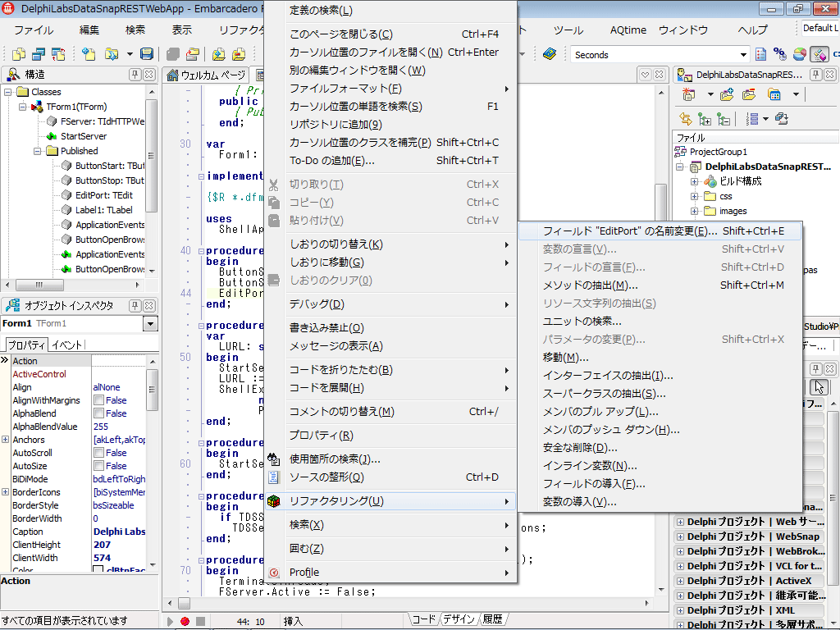840x630 pixels.
Task: Select the ProjectGroup1 node
Action: point(718,152)
